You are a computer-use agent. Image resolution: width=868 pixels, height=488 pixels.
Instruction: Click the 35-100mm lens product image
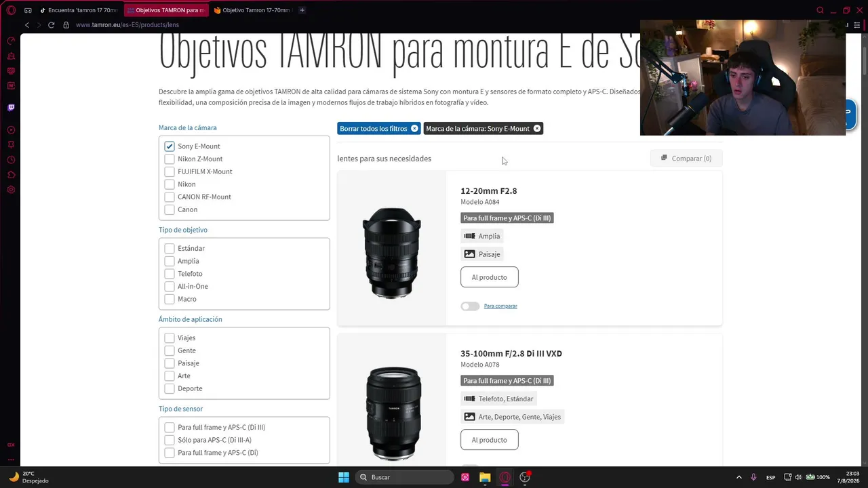393,413
